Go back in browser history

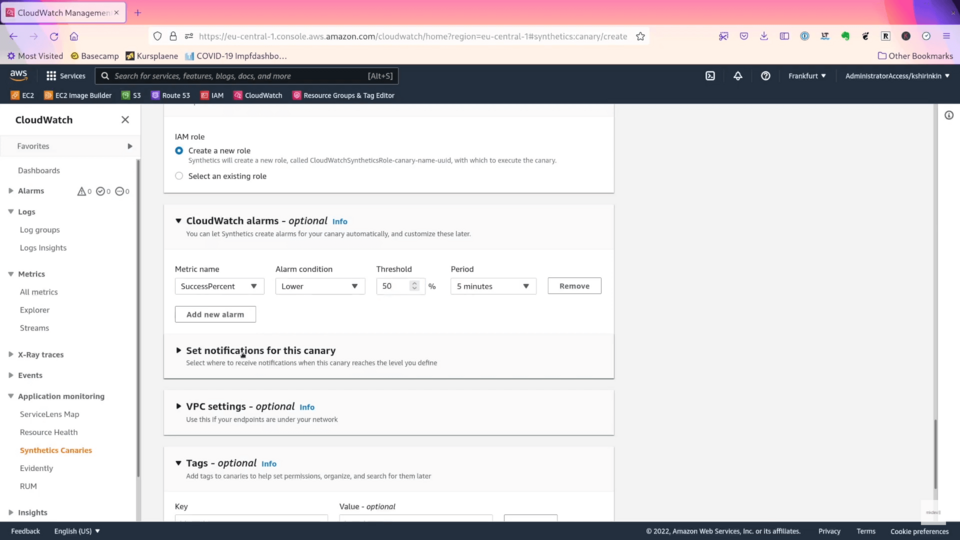pos(13,37)
